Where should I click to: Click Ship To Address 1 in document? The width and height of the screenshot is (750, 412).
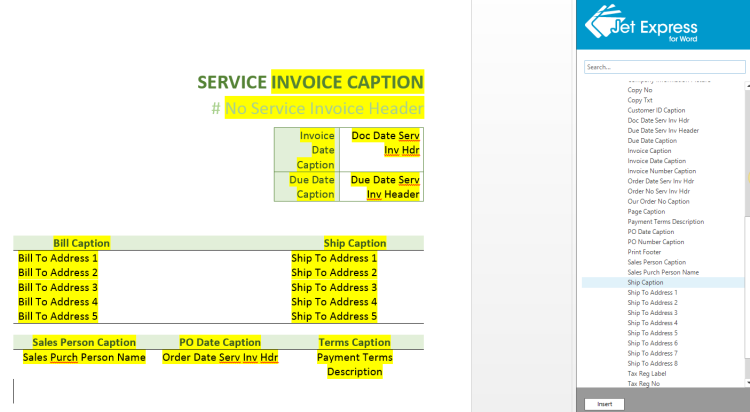(334, 258)
